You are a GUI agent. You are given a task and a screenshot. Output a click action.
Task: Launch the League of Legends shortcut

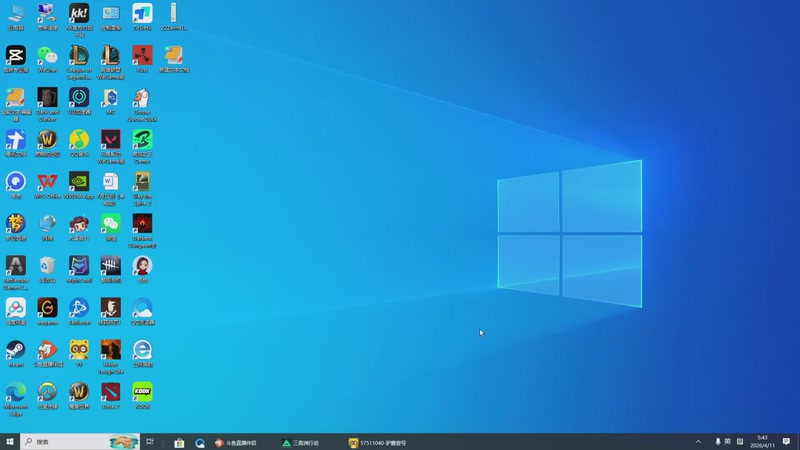[x=79, y=62]
